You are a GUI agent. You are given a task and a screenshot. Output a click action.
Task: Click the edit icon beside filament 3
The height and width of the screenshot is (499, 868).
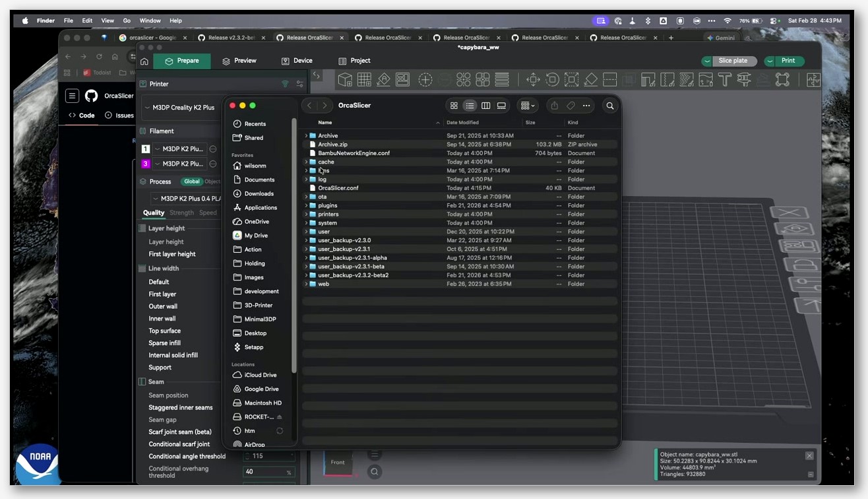[x=212, y=164]
